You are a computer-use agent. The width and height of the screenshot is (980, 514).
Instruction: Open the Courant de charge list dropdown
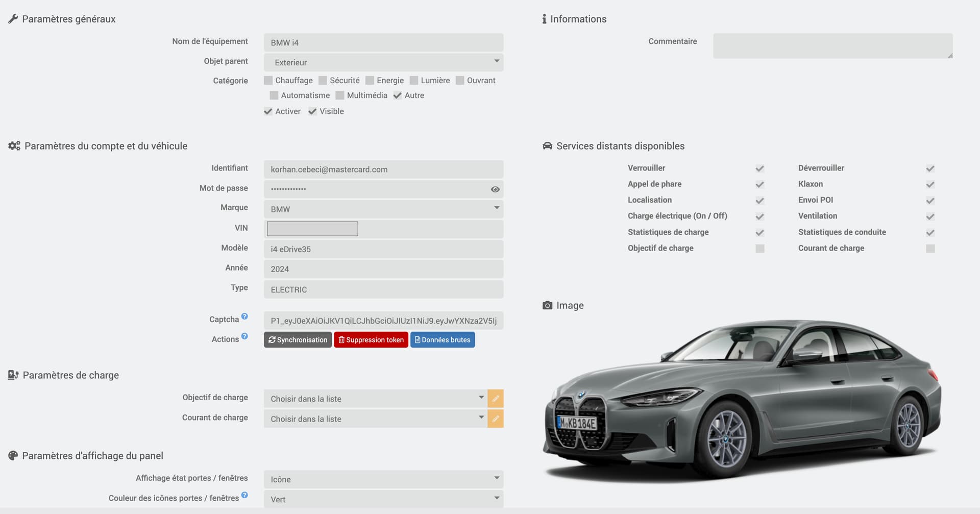pos(376,419)
